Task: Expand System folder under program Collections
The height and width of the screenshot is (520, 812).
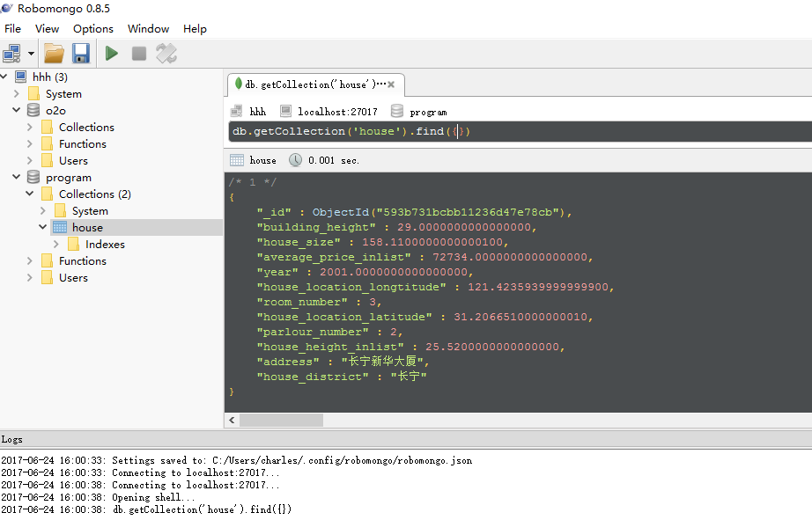Action: click(43, 210)
